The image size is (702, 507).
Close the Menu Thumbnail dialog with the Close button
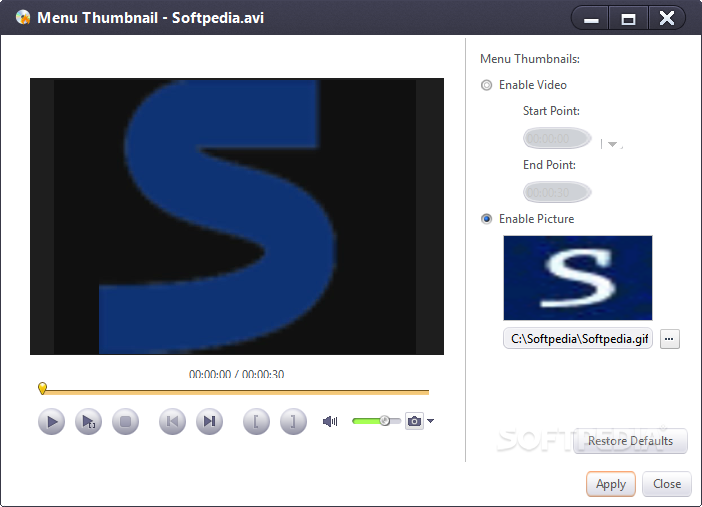(667, 484)
